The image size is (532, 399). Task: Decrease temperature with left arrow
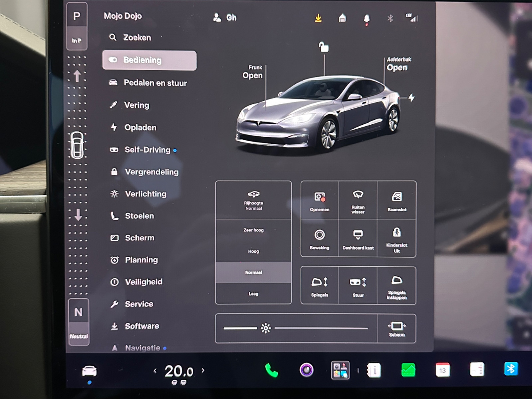(x=155, y=370)
